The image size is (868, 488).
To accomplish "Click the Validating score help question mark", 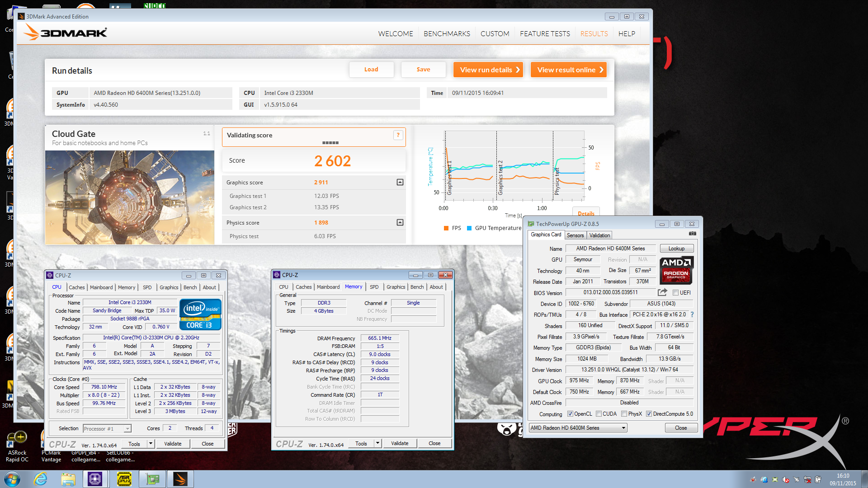I will point(398,135).
